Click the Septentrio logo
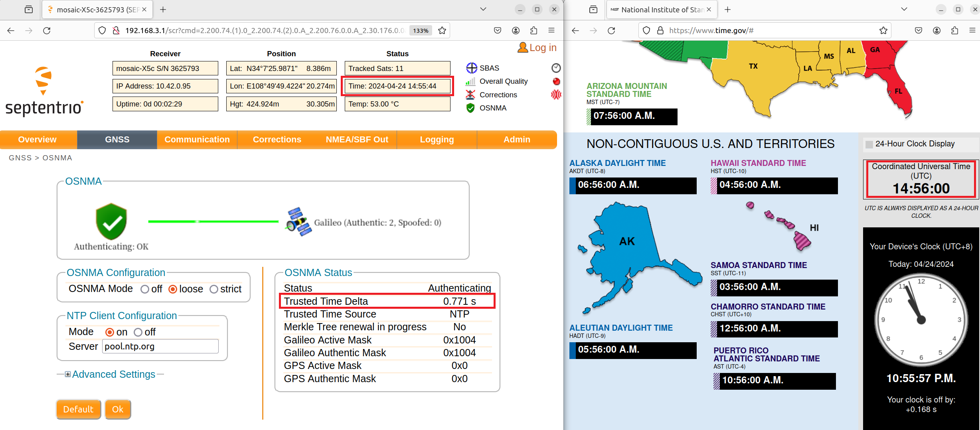This screenshot has width=980, height=430. tap(44, 91)
